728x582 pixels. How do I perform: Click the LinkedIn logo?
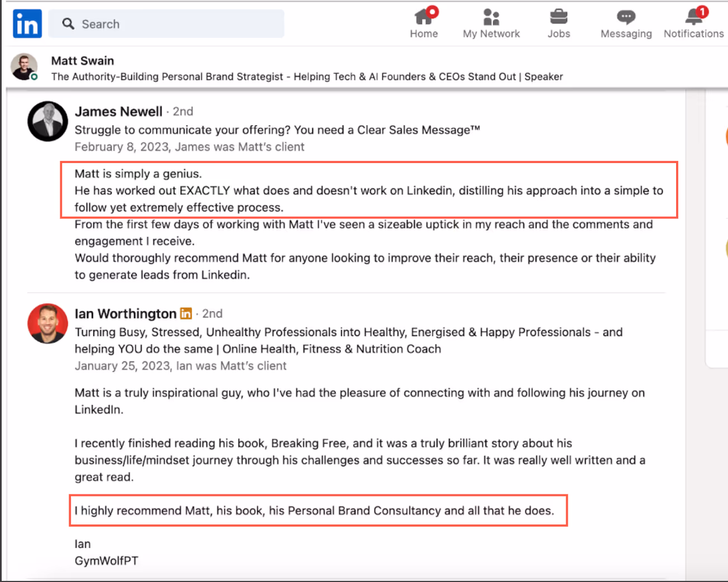(x=27, y=23)
